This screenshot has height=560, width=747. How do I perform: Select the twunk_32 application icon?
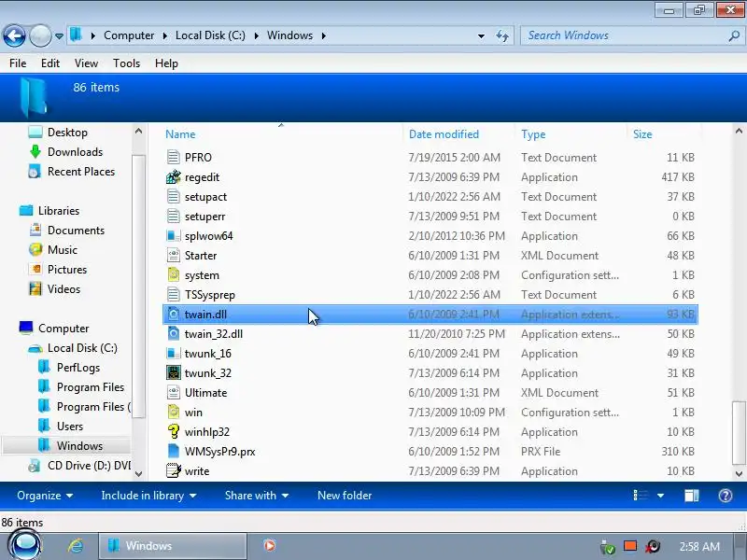pyautogui.click(x=174, y=372)
